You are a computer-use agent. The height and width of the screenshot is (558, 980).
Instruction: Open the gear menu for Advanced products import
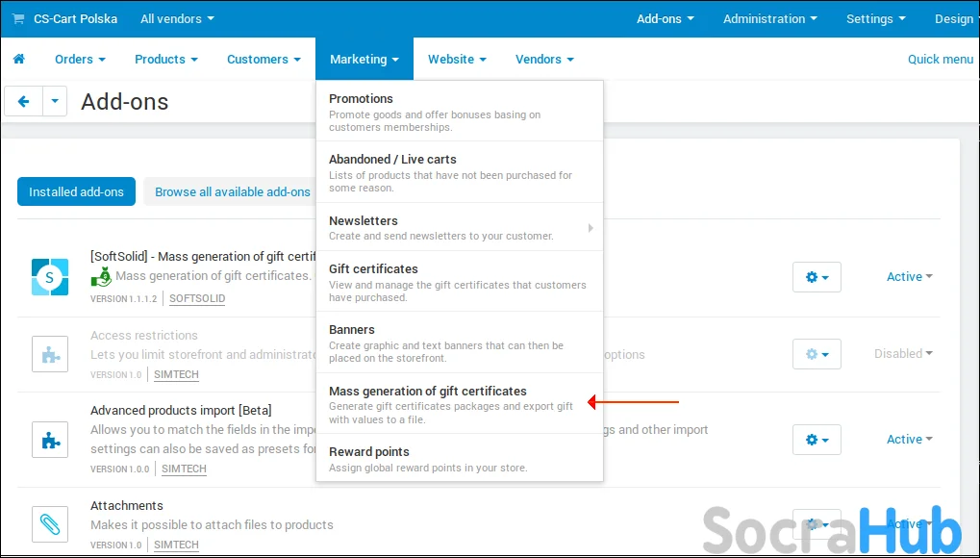[x=817, y=440]
